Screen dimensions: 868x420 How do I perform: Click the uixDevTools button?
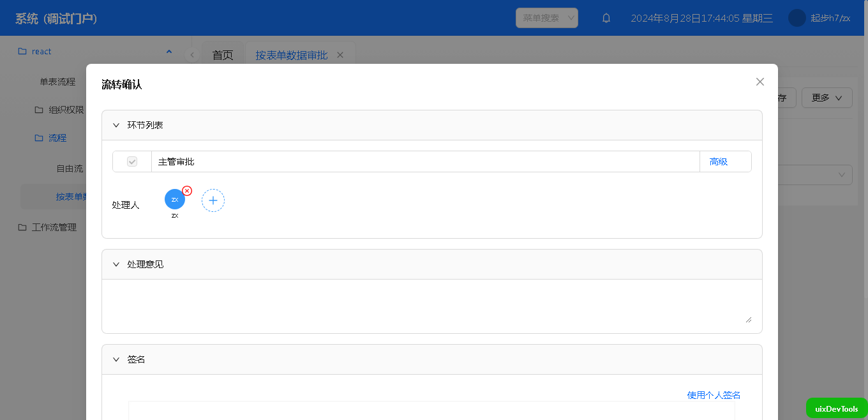pos(837,409)
